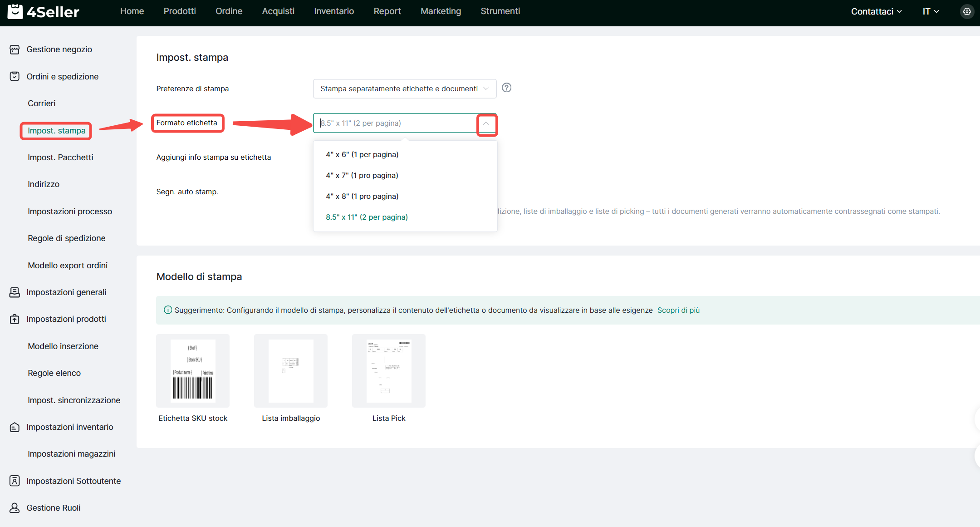Click the Ordini e spedizione icon
The image size is (980, 527).
coord(15,76)
